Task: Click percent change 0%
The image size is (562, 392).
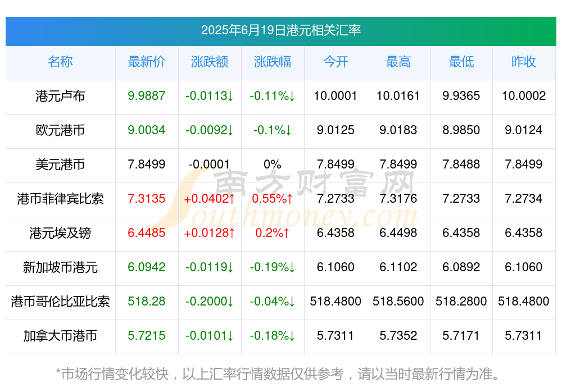Action: [x=273, y=165]
